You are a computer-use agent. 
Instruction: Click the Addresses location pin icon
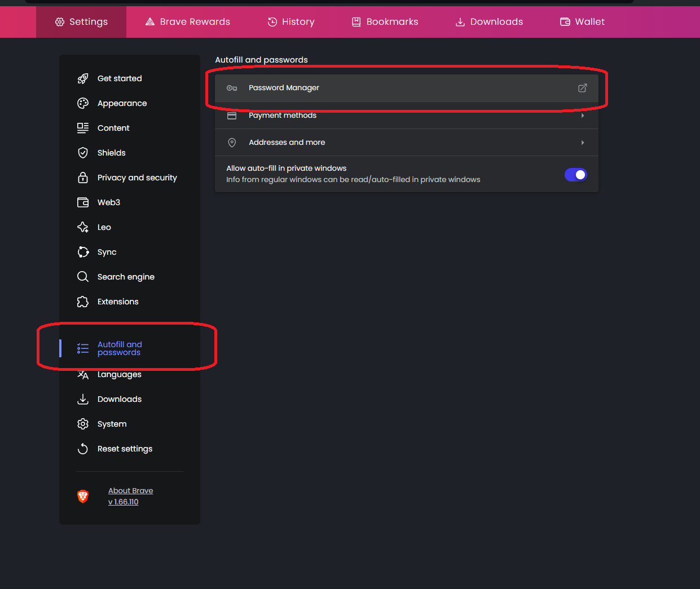(232, 143)
